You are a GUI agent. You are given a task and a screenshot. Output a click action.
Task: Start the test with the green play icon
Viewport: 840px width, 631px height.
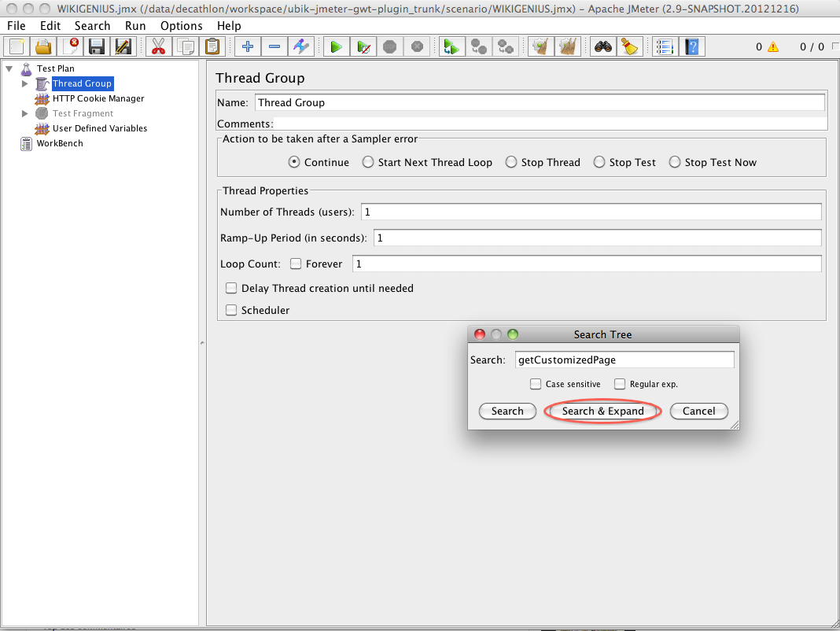335,46
